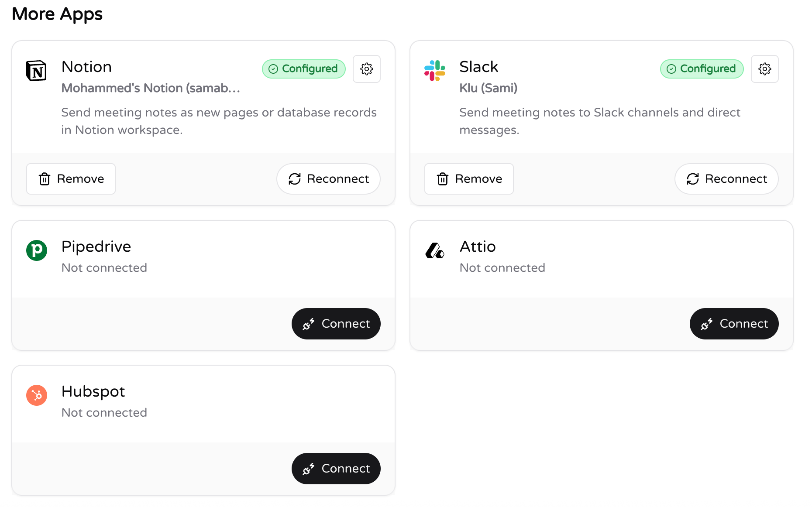Click Attio's "Not connected" status
This screenshot has height=507, width=812.
502,268
